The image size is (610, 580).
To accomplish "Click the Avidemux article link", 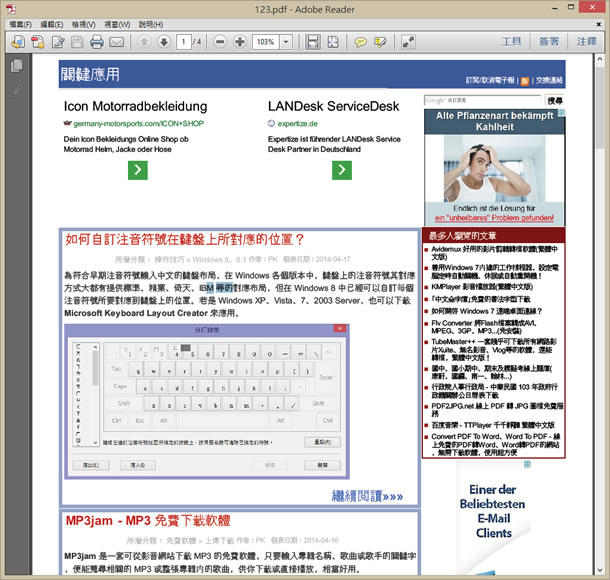I will (x=494, y=253).
